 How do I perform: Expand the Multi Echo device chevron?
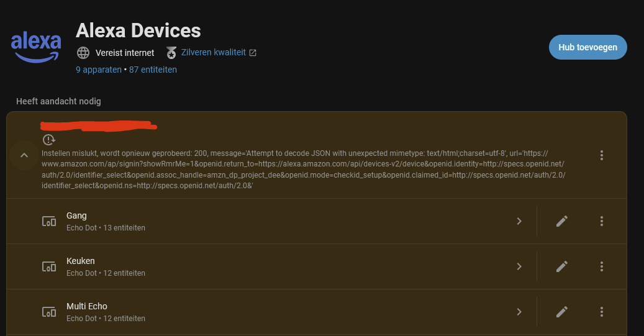tap(519, 312)
